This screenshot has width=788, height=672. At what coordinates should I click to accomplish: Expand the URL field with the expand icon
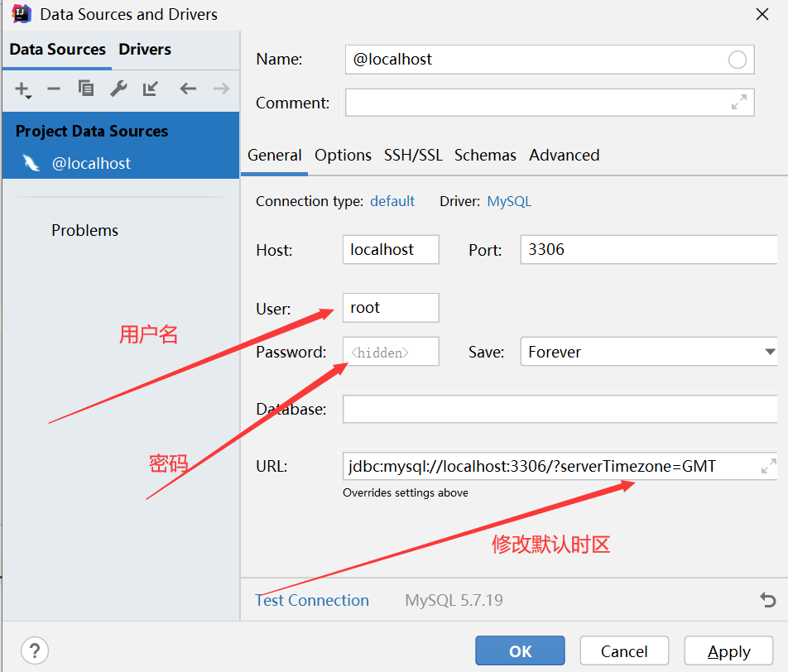tap(768, 466)
